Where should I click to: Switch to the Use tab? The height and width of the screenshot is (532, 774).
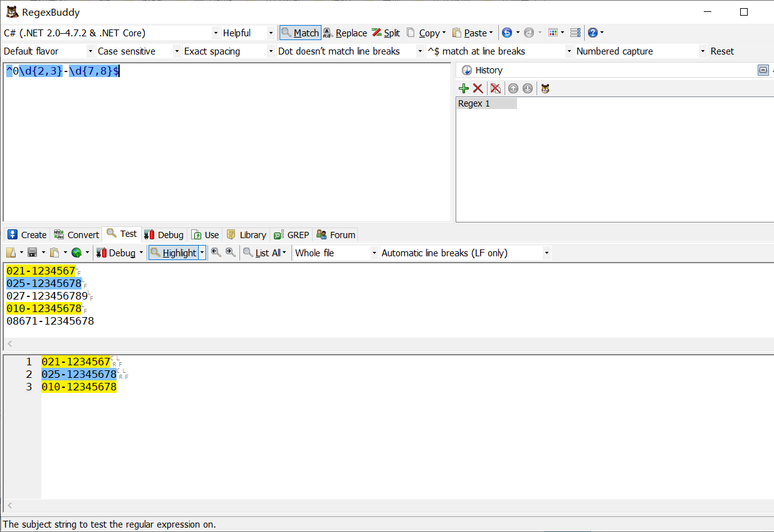pyautogui.click(x=206, y=234)
